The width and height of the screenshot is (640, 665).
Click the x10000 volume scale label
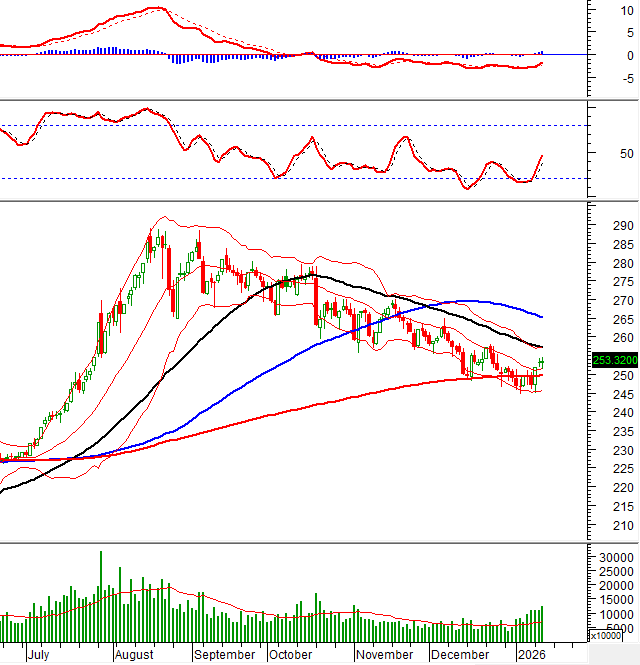click(610, 636)
